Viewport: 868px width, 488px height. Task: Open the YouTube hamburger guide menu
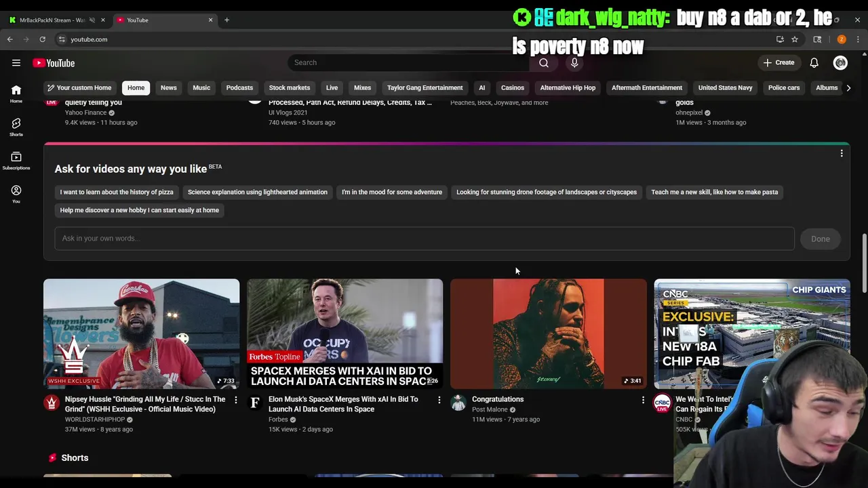[x=16, y=63]
